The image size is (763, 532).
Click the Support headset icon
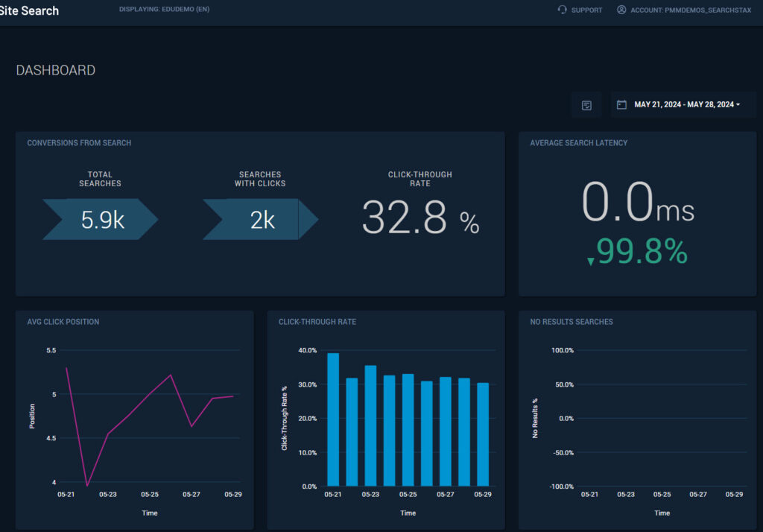561,10
